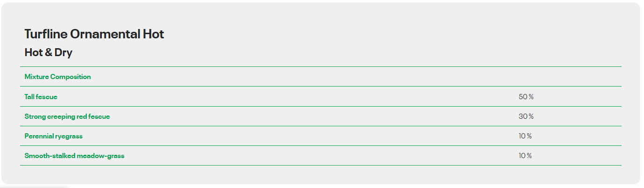Click the word Tall
Viewport: 644px width, 188px height.
[29, 97]
